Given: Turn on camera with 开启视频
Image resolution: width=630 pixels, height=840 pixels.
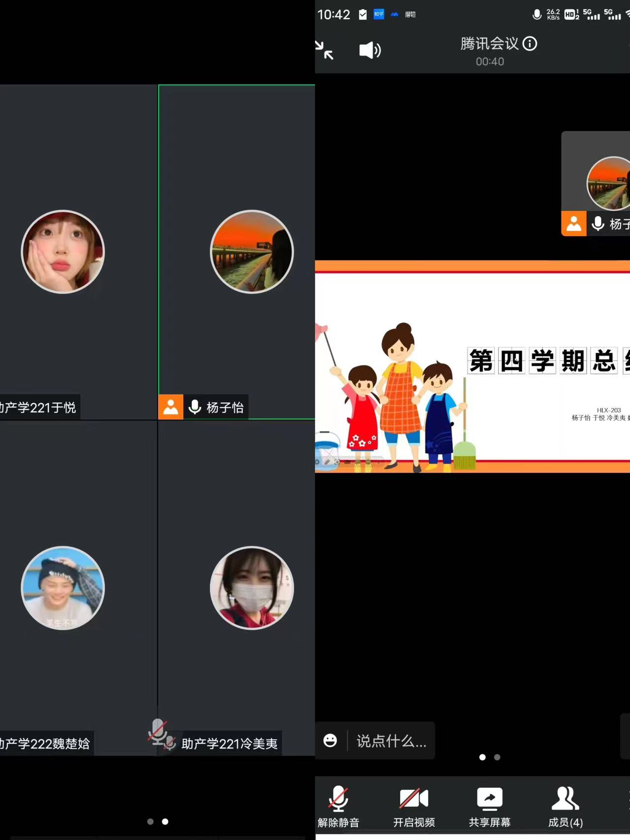Looking at the screenshot, I should pos(414,807).
